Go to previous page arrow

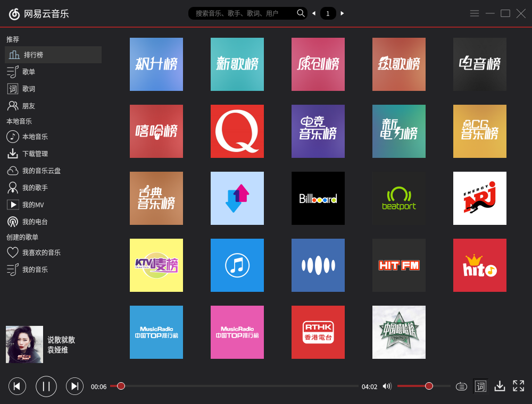(314, 13)
